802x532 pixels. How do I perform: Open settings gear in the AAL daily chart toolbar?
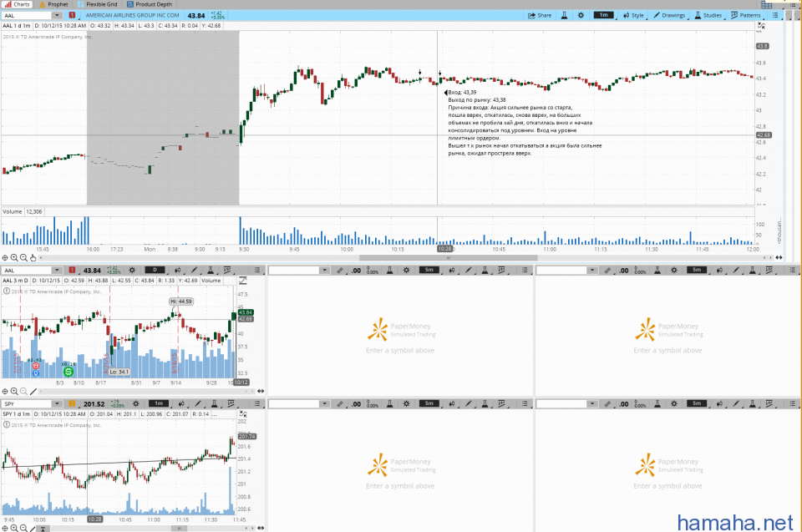[132, 270]
